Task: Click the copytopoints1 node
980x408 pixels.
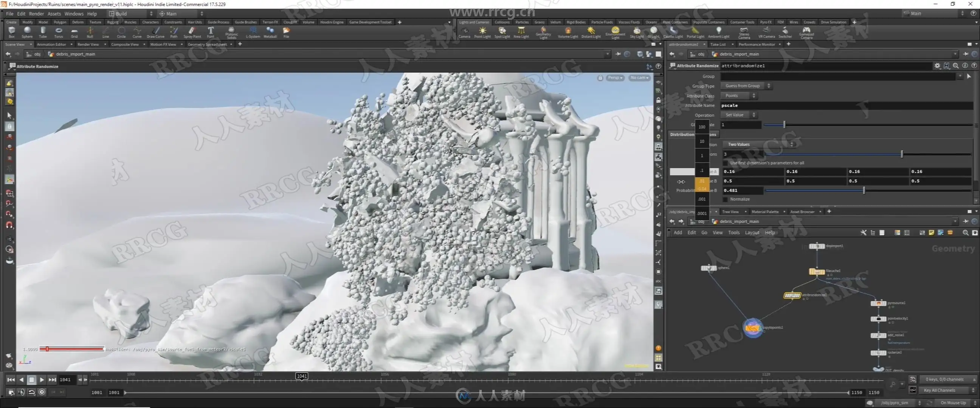Action: [752, 328]
